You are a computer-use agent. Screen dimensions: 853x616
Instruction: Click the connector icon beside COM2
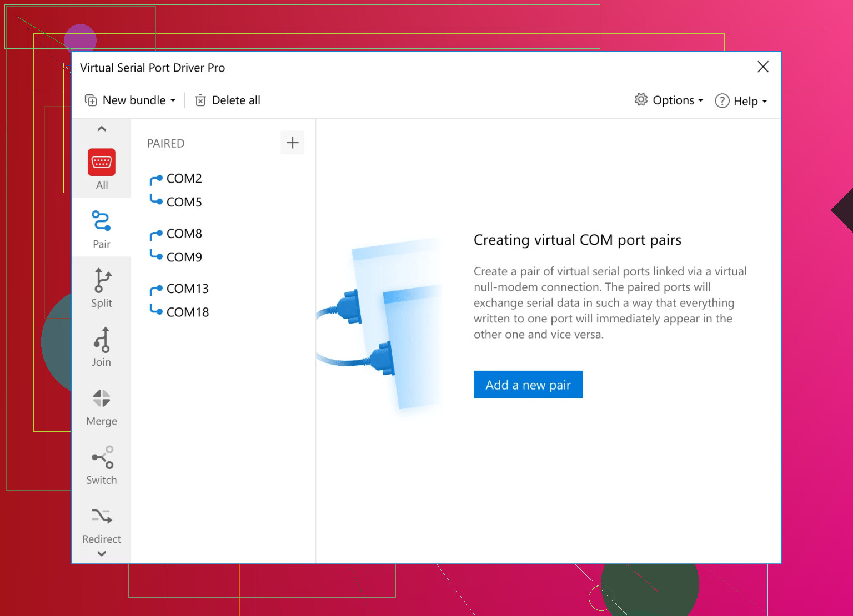[x=156, y=180]
